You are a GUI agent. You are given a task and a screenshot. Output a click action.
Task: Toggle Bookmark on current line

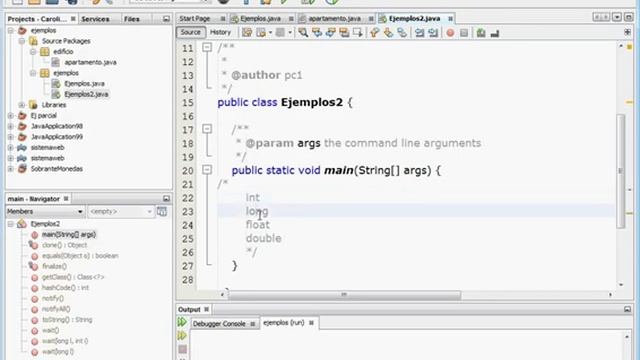point(402,33)
